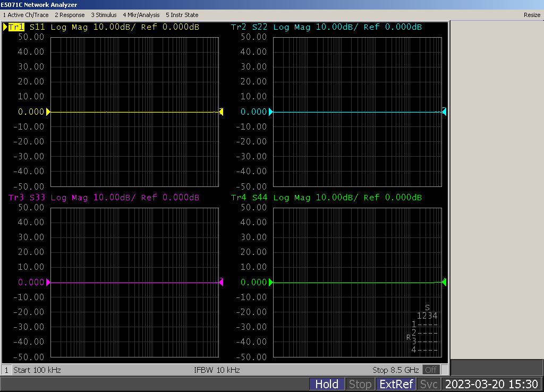
Task: Open the 4 Mkr/Analysis menu
Action: (141, 15)
